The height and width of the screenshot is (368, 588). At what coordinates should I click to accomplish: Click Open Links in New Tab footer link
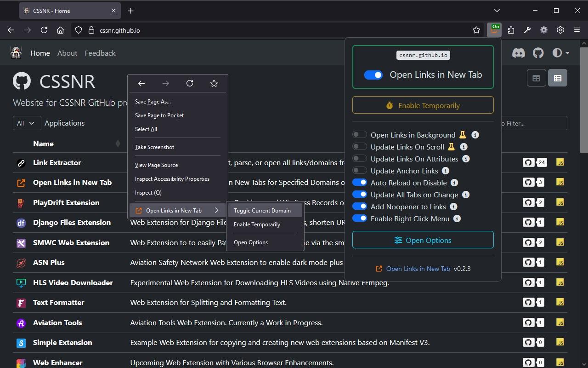pyautogui.click(x=418, y=269)
